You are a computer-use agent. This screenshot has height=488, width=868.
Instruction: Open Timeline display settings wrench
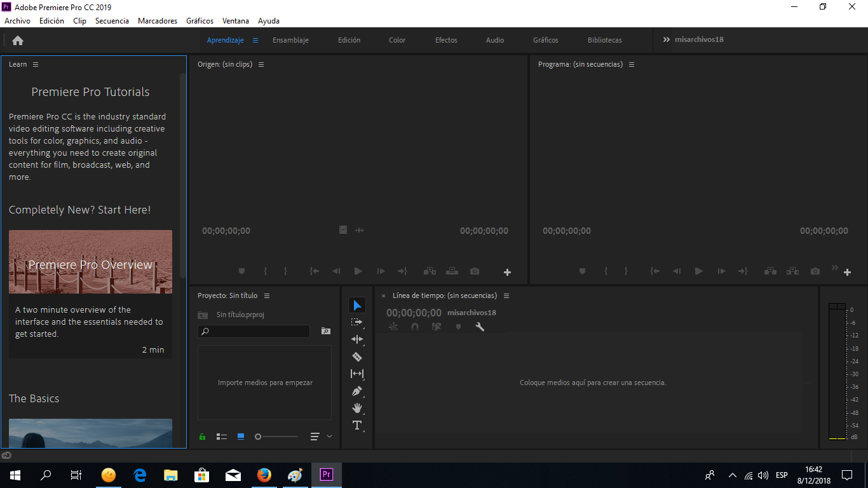pos(480,327)
